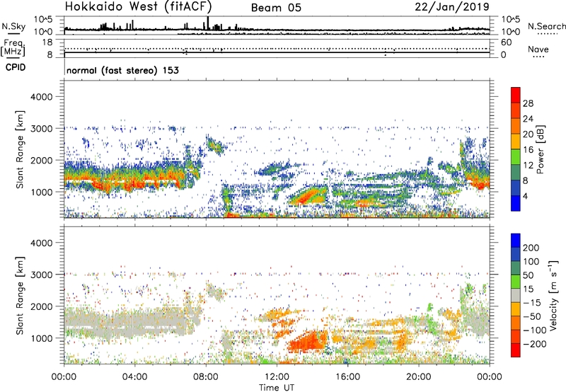Click the light green 12-16 dB swatch
Viewport: 566px width, 392px height.
pyautogui.click(x=516, y=156)
